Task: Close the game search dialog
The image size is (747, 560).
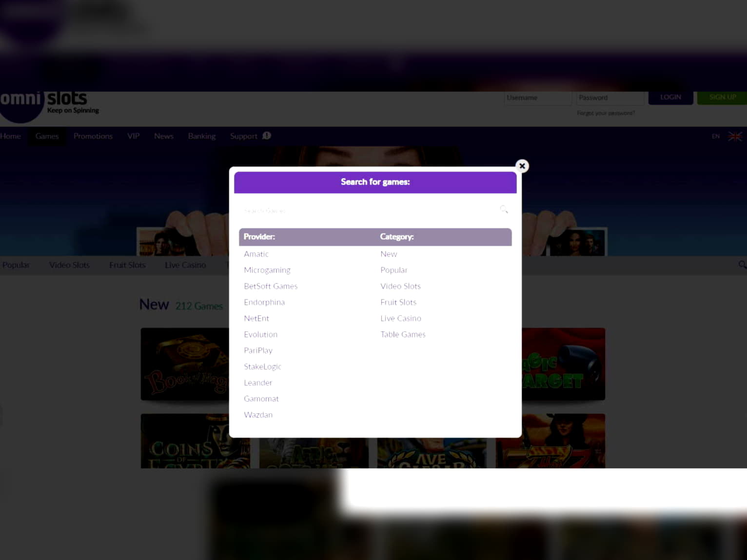Action: [x=522, y=166]
